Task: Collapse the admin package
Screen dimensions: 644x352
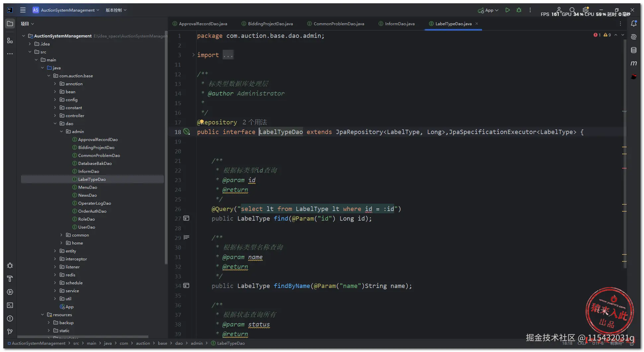Action: (x=61, y=131)
